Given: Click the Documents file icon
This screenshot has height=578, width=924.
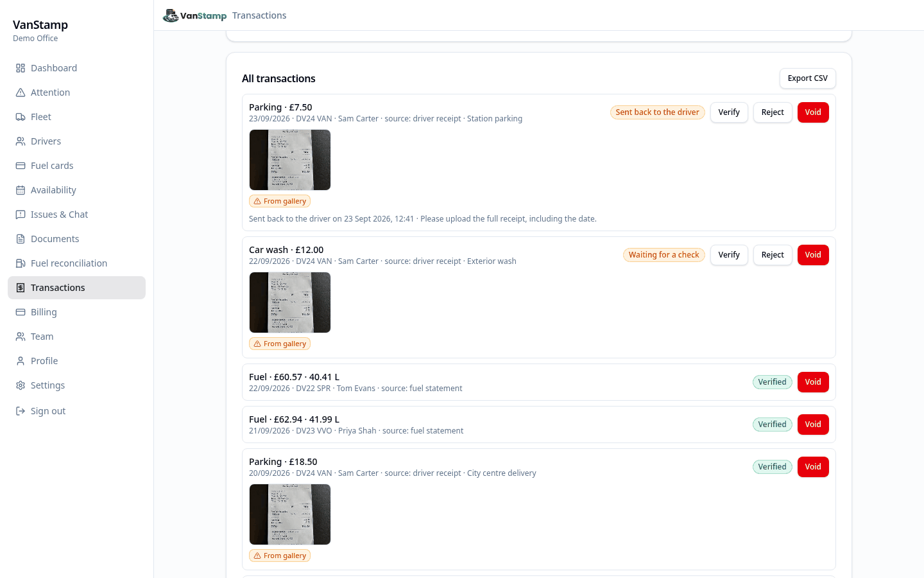Looking at the screenshot, I should pos(21,239).
